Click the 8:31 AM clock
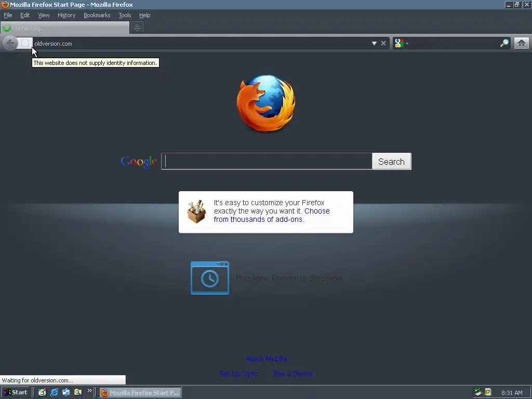 512,393
